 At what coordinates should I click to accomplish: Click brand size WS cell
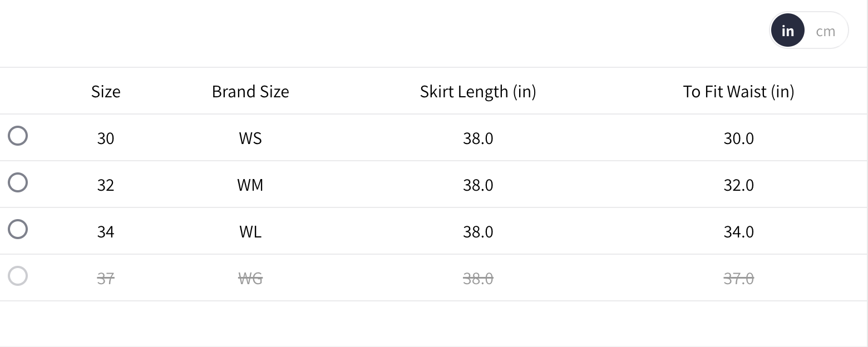coord(250,138)
